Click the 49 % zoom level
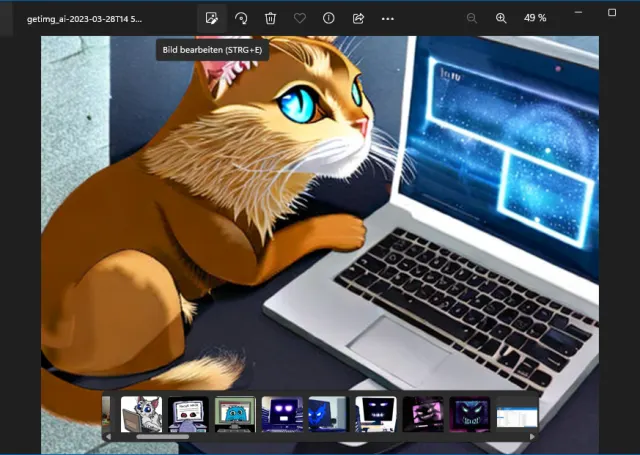 pos(535,18)
